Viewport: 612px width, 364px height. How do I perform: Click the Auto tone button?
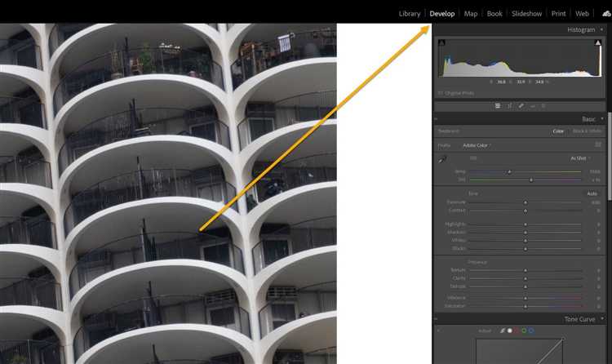pos(592,193)
